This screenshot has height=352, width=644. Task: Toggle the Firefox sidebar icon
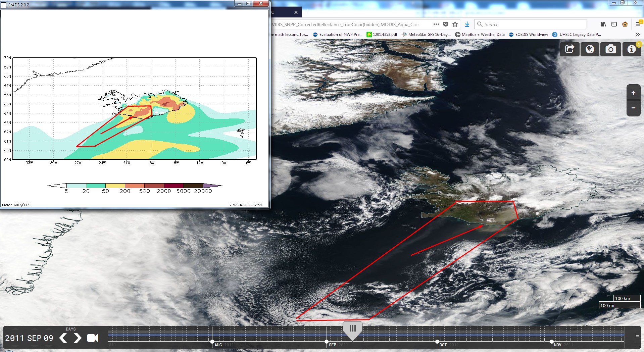click(x=614, y=24)
